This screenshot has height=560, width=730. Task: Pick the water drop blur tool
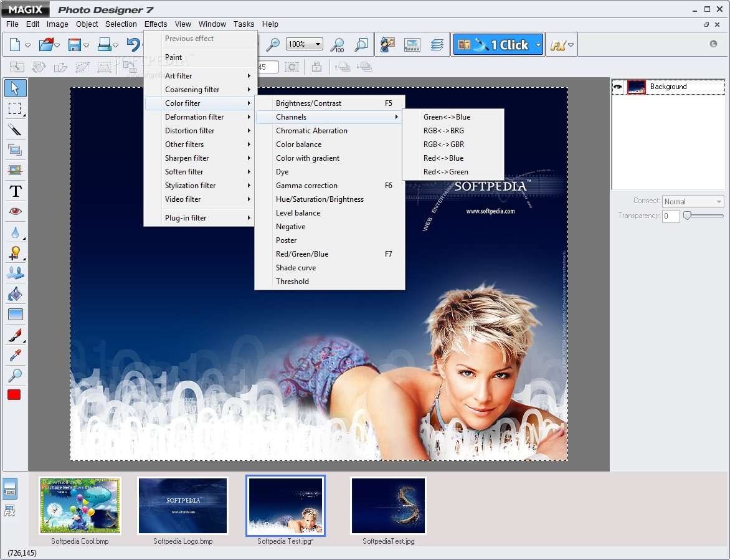pyautogui.click(x=15, y=232)
